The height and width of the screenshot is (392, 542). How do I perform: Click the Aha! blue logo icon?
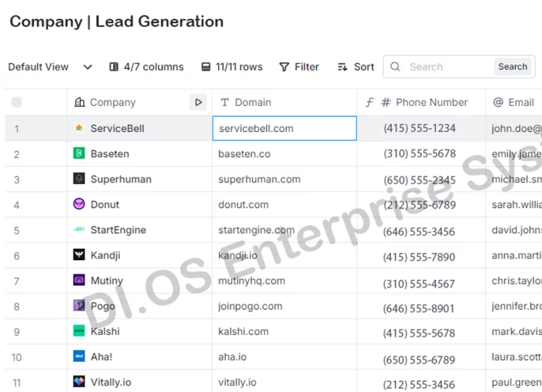coord(79,356)
